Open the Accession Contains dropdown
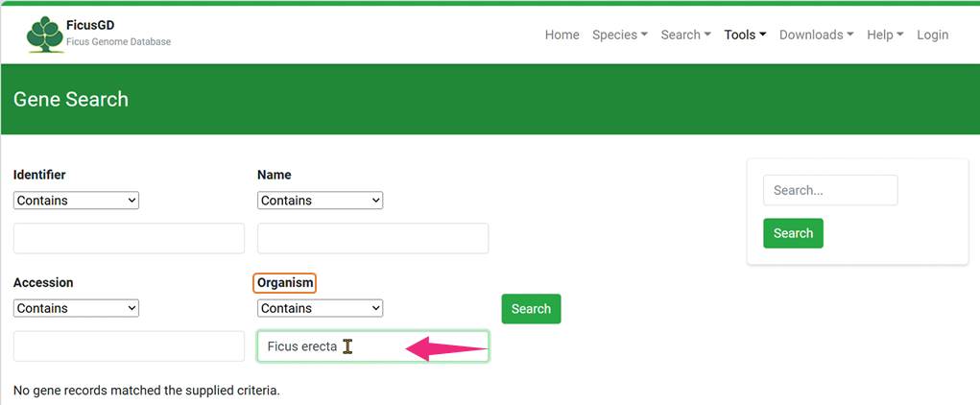The height and width of the screenshot is (405, 980). [x=76, y=308]
